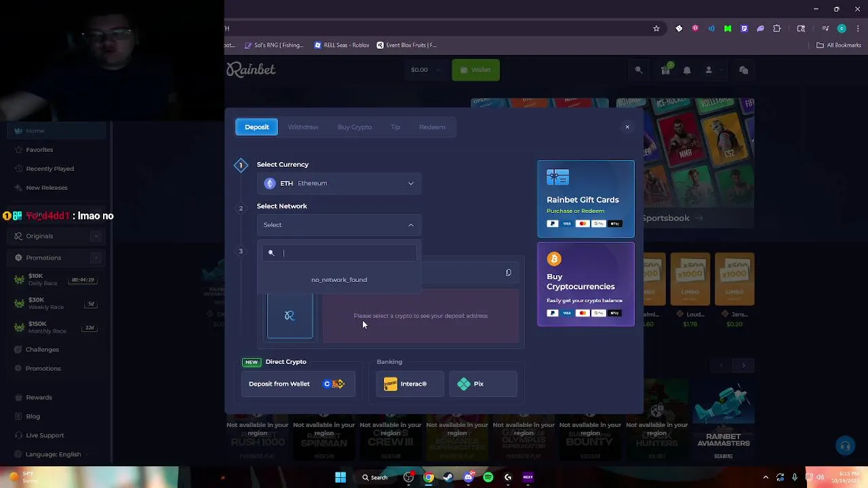
Task: Switch to the Withdraw tab
Action: tap(303, 127)
